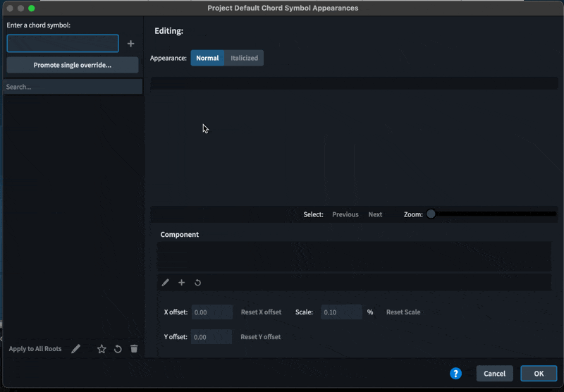This screenshot has height=392, width=564.
Task: Click the circular reset arrow beside the star icon
Action: [118, 349]
